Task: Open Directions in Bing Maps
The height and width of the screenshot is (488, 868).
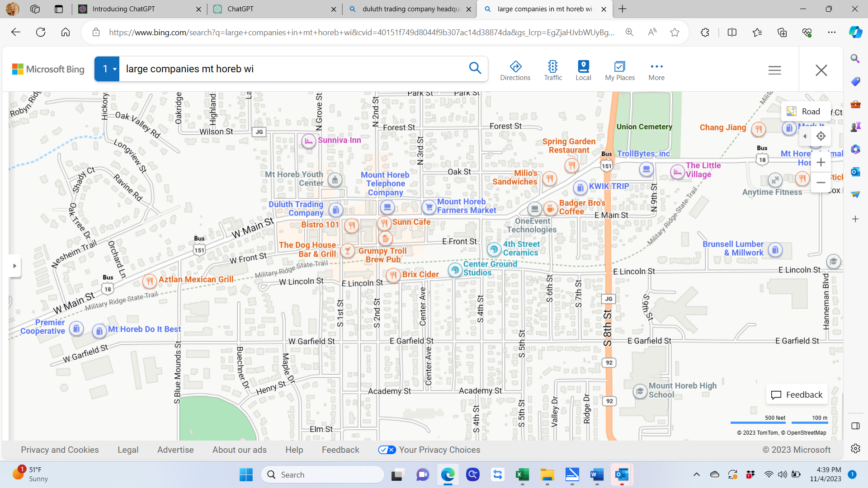Action: click(515, 70)
